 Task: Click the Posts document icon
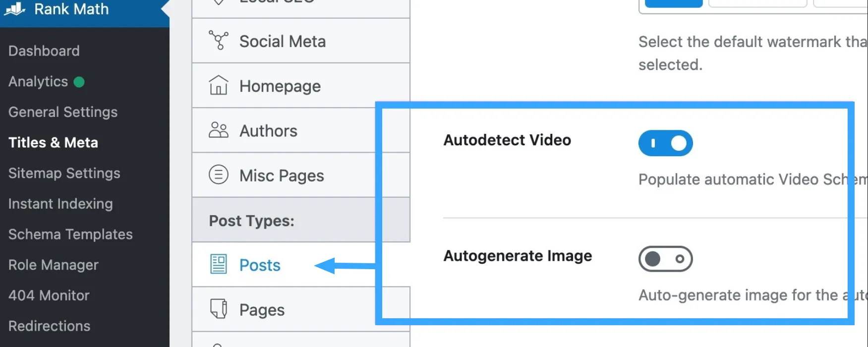[x=218, y=265]
